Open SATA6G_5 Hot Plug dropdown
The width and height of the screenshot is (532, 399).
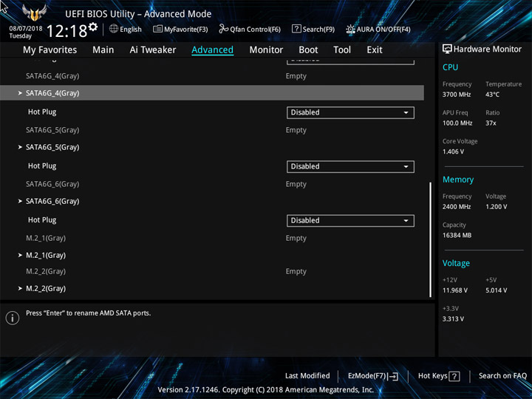pos(350,166)
